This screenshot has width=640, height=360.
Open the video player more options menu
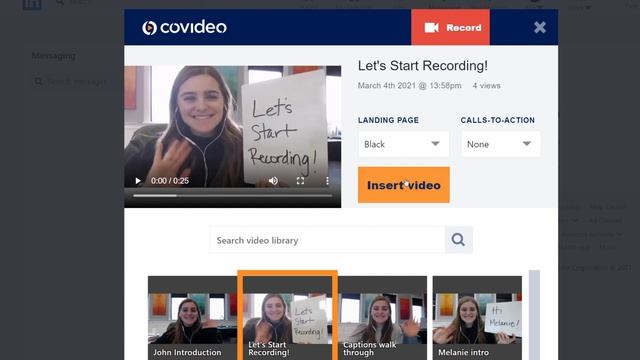(x=327, y=180)
